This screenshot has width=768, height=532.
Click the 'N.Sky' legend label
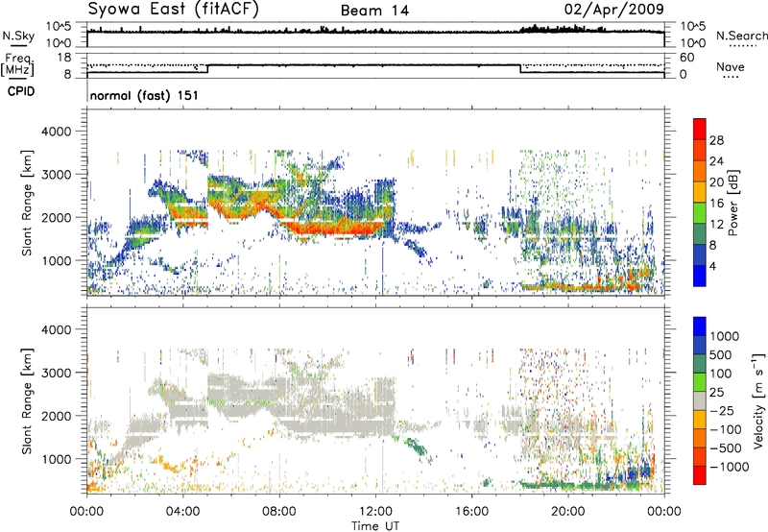click(x=18, y=36)
